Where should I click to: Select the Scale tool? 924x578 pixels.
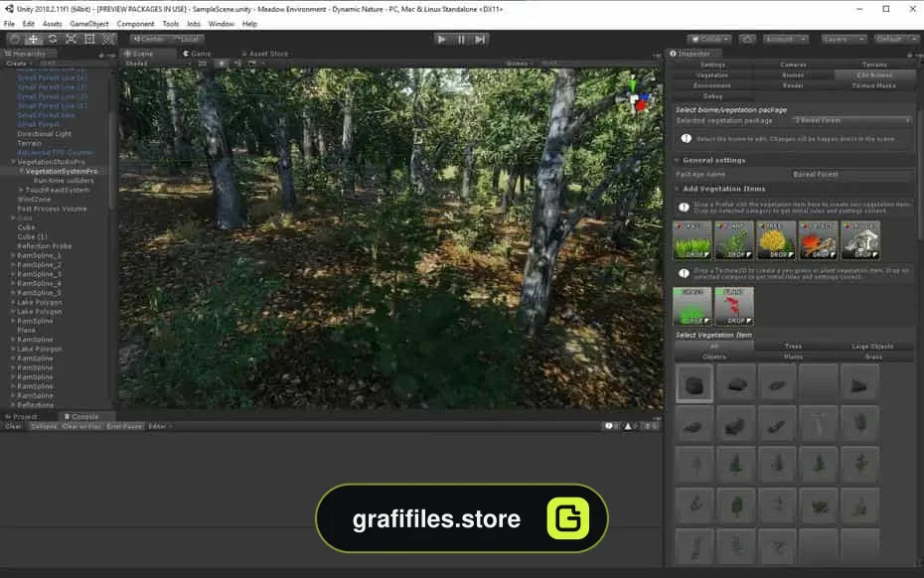72,39
